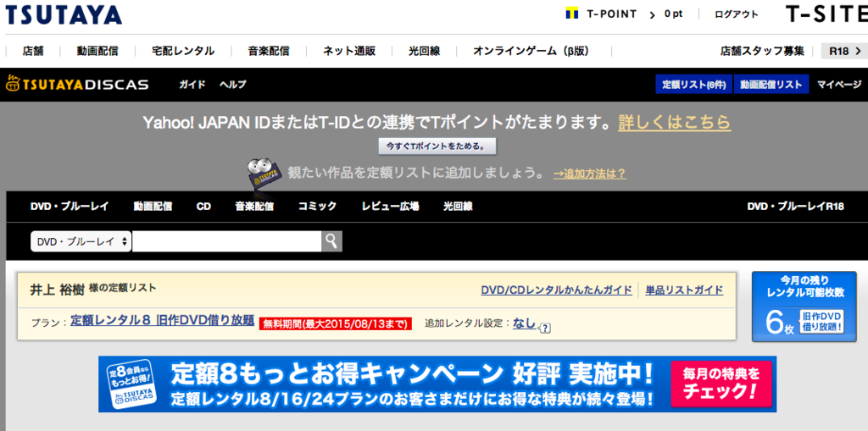868x431 pixels.
Task: Click the red 無料期間 label
Action: point(336,323)
